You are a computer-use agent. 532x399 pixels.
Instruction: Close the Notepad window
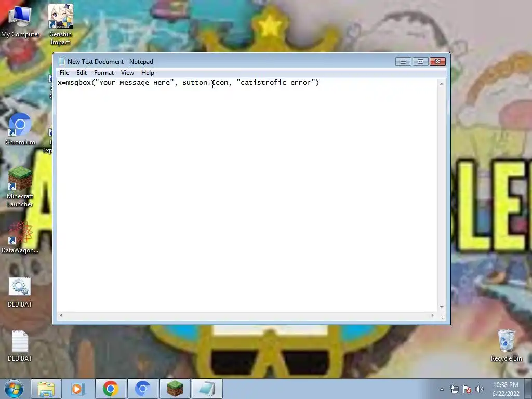click(437, 62)
